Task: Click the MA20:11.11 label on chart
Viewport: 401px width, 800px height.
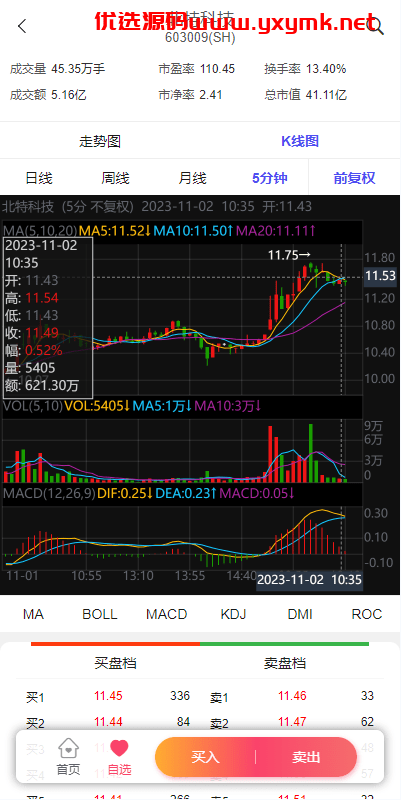Action: tap(275, 231)
